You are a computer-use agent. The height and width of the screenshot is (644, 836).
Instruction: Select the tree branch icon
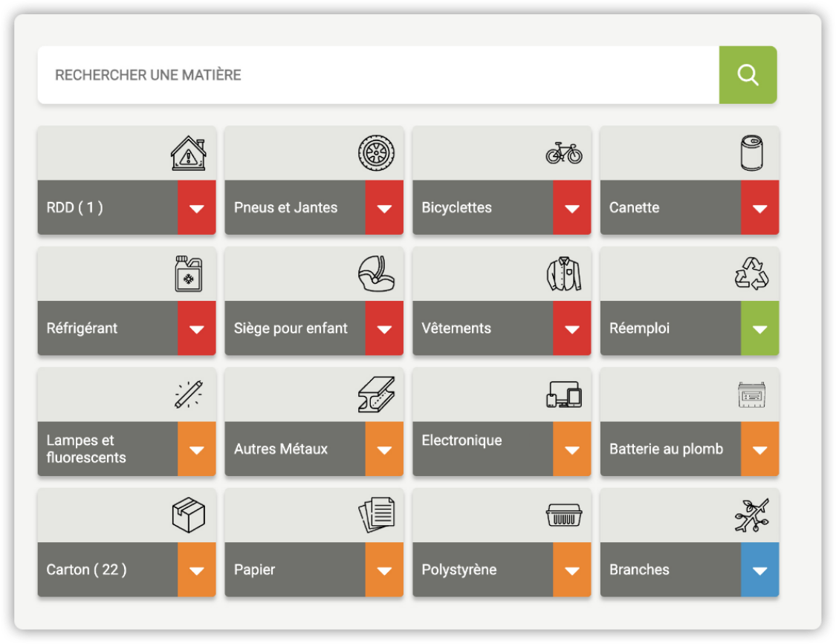coord(751,515)
